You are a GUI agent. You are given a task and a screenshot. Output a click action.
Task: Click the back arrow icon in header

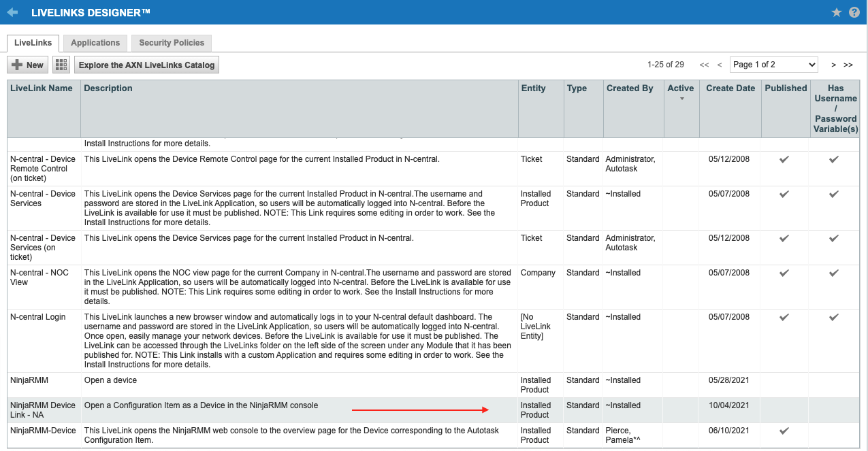click(x=12, y=12)
